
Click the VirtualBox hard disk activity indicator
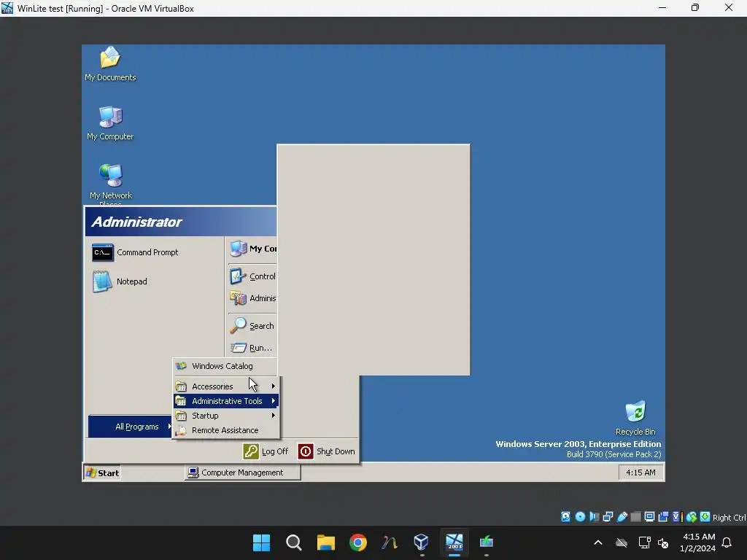click(565, 517)
